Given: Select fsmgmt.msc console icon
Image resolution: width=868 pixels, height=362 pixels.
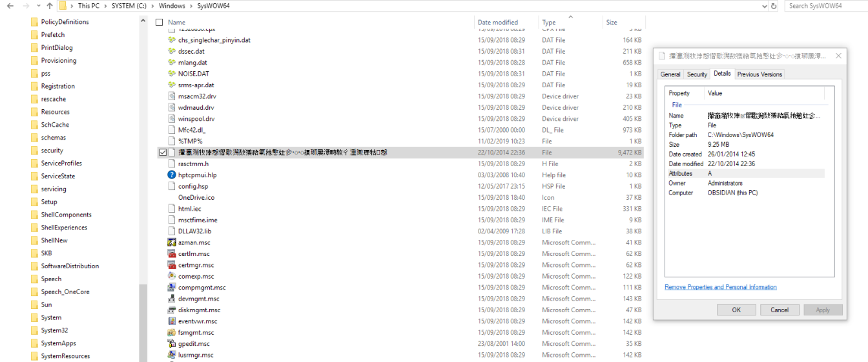Looking at the screenshot, I should coord(172,332).
